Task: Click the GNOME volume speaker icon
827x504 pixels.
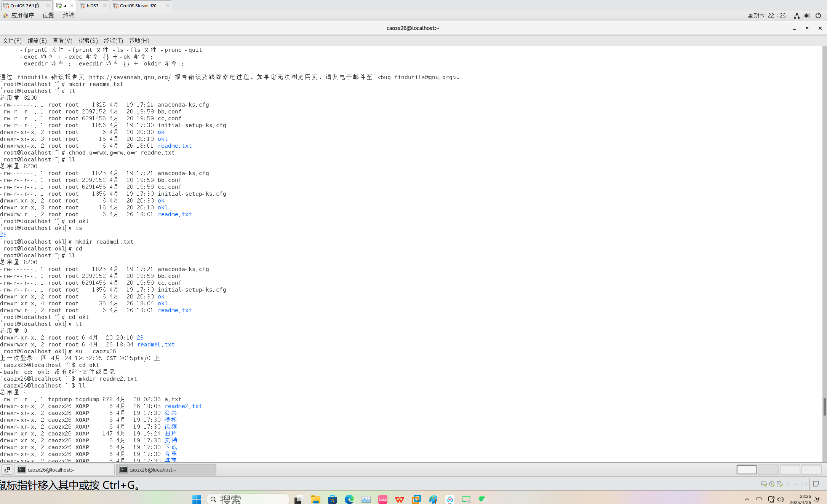Action: 807,16
